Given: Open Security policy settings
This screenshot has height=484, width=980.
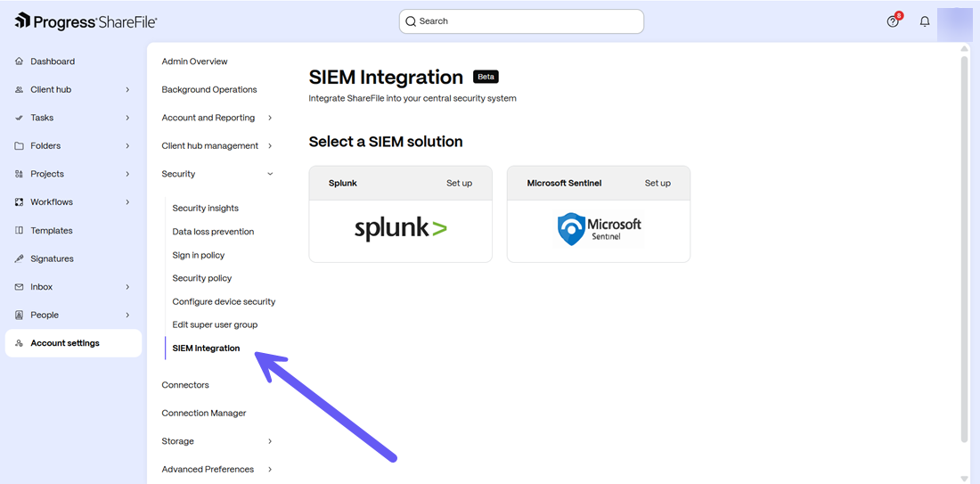Looking at the screenshot, I should tap(202, 277).
